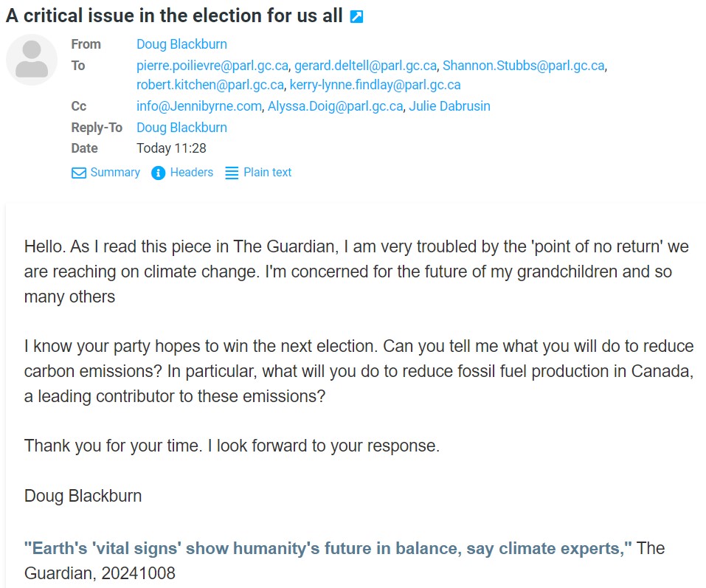Viewport: 706px width, 588px height.
Task: Open kerry-lynne.findlay@parl.gc.ca contact
Action: tap(375, 85)
